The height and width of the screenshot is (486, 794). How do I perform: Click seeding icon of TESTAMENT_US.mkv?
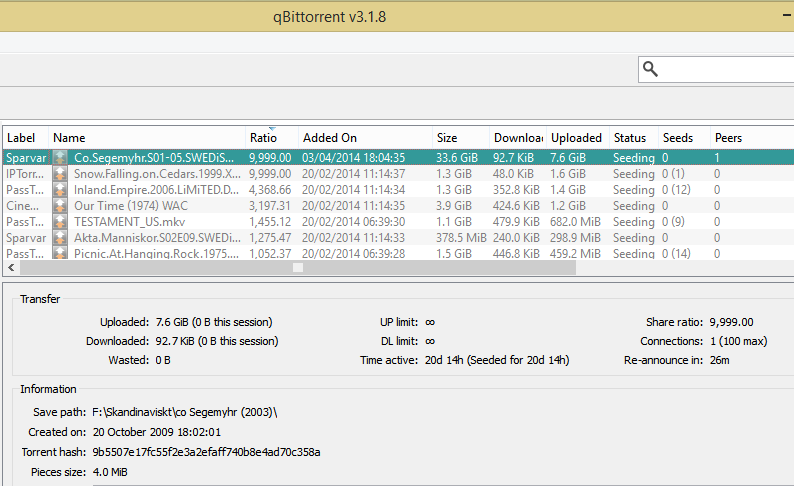[60, 222]
